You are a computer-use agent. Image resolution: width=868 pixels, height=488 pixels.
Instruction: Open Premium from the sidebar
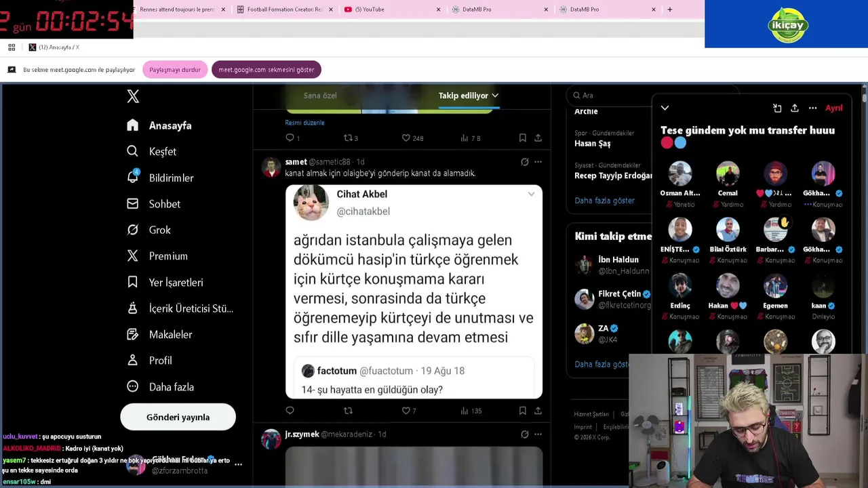pos(157,256)
